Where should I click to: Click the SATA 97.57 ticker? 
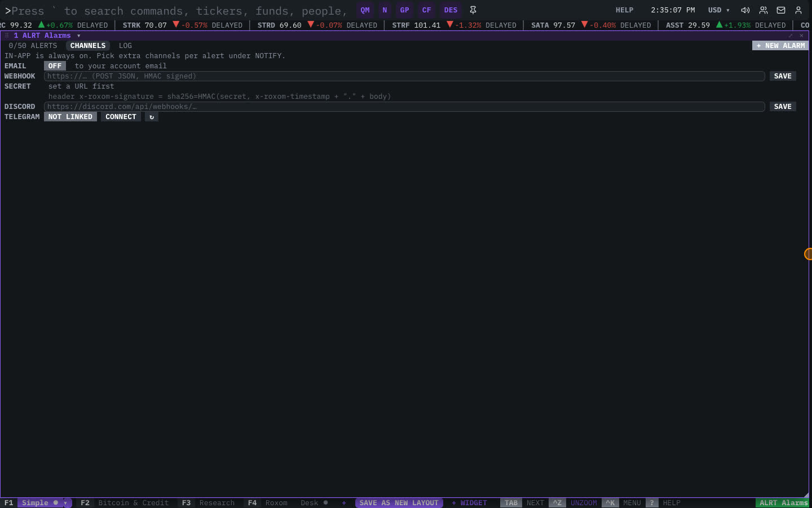tap(590, 25)
